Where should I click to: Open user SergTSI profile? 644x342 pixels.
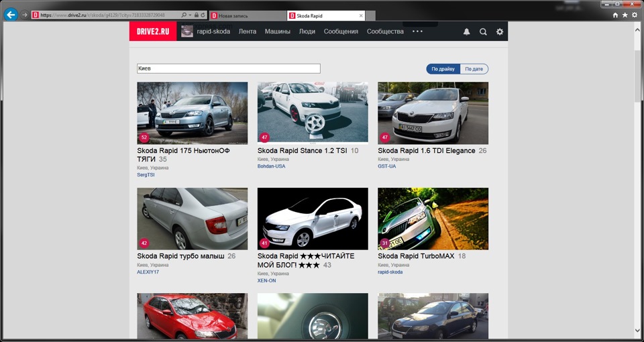point(146,175)
